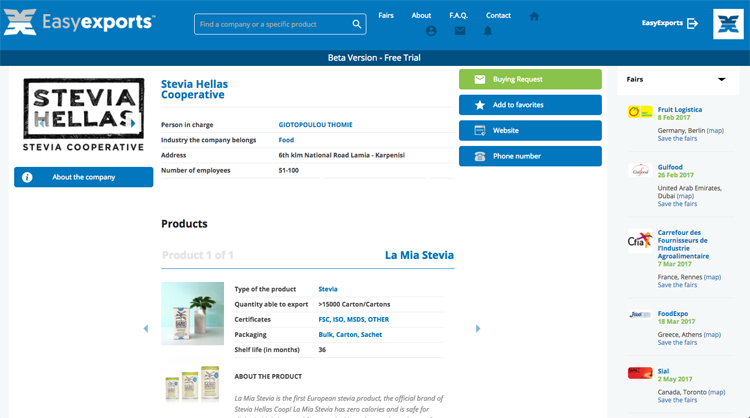
Task: Click the Stevia Hellas company logo image
Action: tap(84, 114)
